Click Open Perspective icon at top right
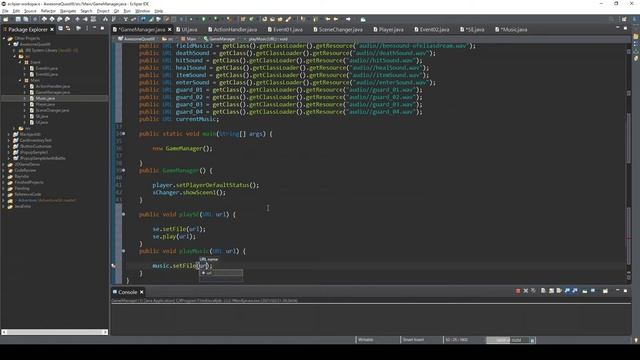The width and height of the screenshot is (640, 360). (624, 19)
